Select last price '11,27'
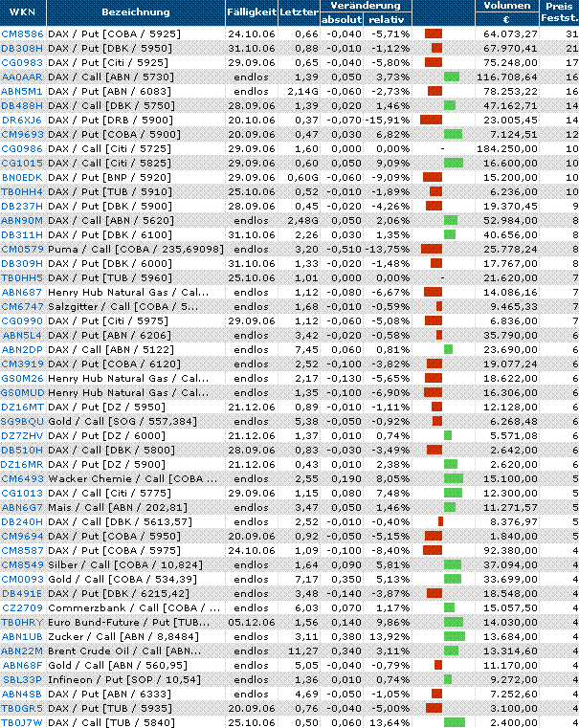 [x=303, y=651]
